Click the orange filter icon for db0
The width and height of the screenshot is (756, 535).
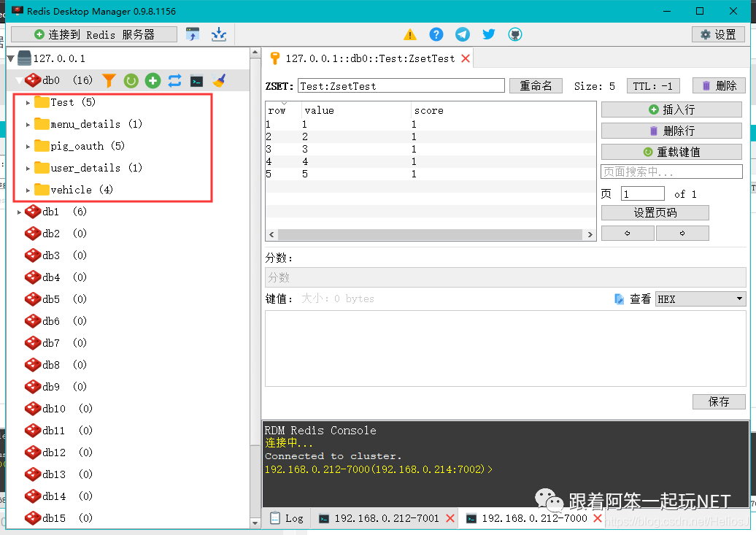click(109, 80)
